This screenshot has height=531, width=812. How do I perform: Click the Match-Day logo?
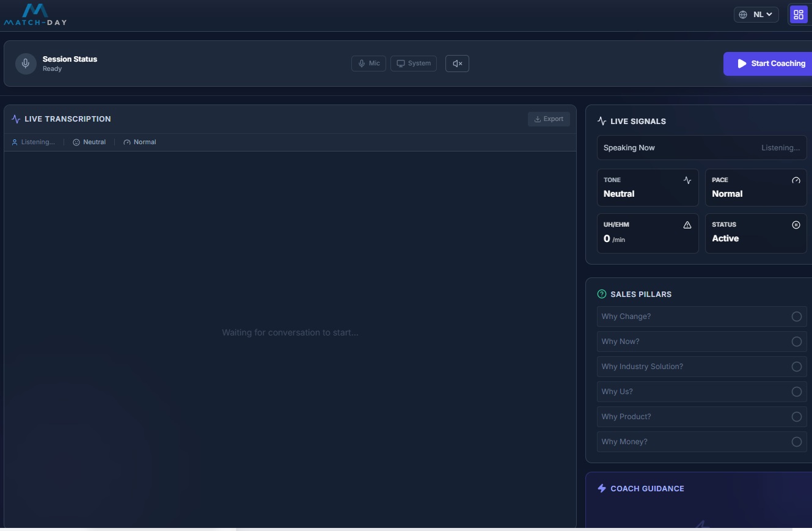pos(35,15)
